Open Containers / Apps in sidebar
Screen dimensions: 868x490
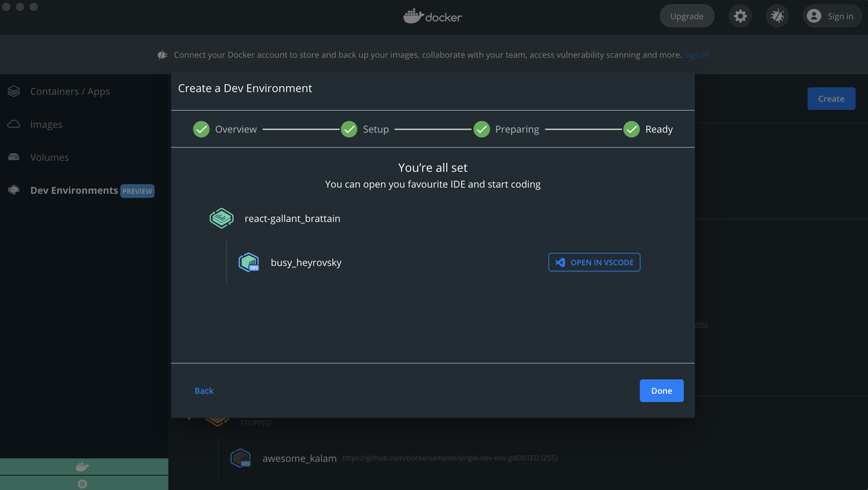coord(69,92)
